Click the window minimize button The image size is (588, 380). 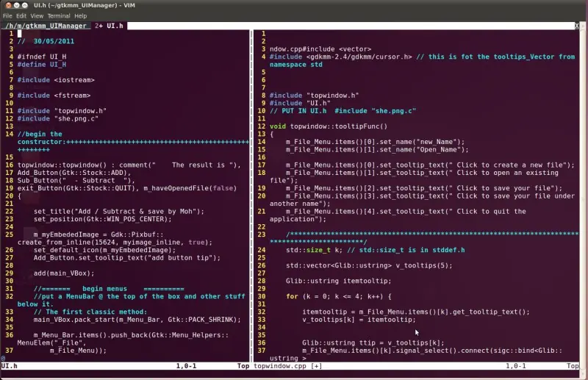(x=16, y=5)
